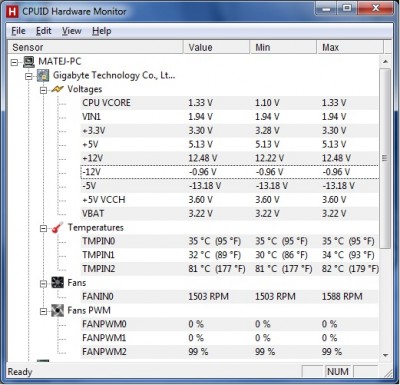Collapse the Fans group
Viewport: 400px width, 385px height.
click(43, 284)
